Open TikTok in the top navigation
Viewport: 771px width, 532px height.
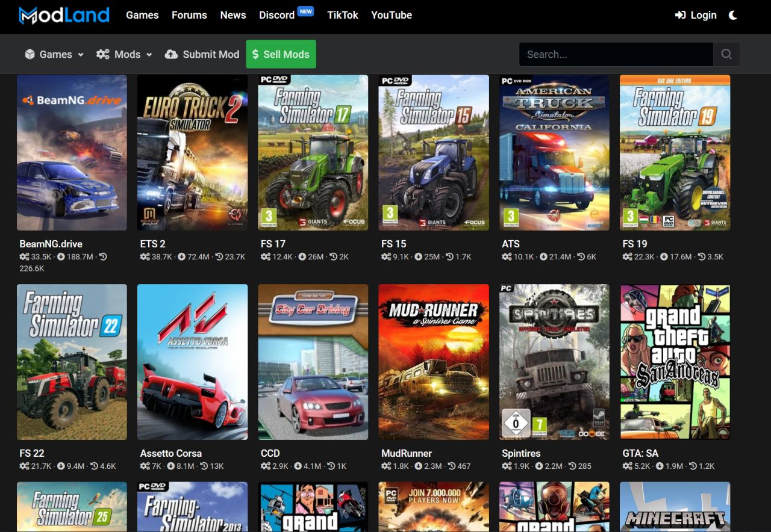point(343,15)
